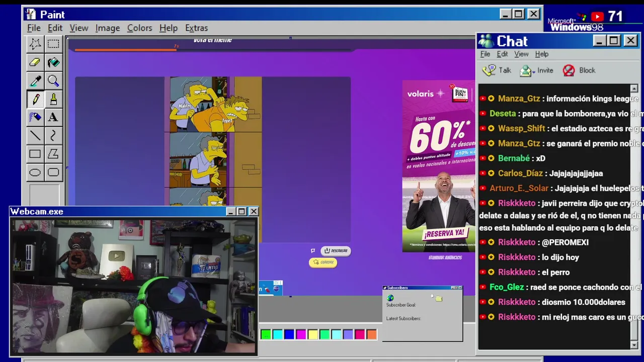Select the Magnifier tool

[53, 81]
